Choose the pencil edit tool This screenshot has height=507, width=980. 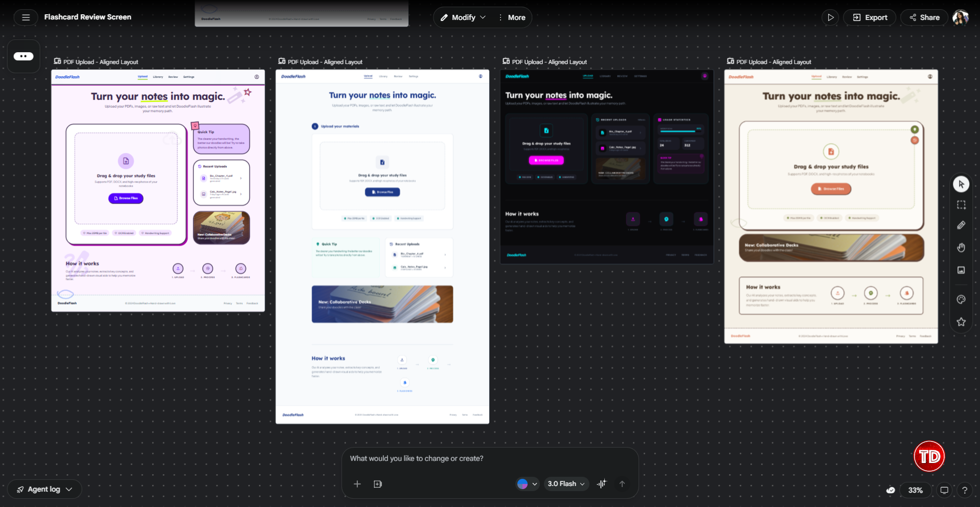click(961, 225)
